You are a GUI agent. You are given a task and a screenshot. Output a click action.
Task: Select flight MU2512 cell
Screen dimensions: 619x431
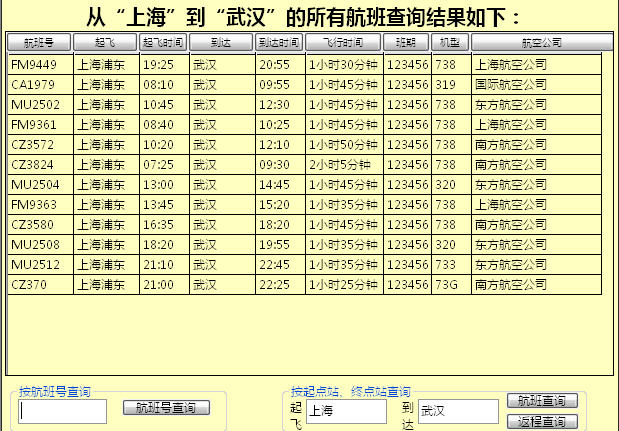[x=40, y=264]
